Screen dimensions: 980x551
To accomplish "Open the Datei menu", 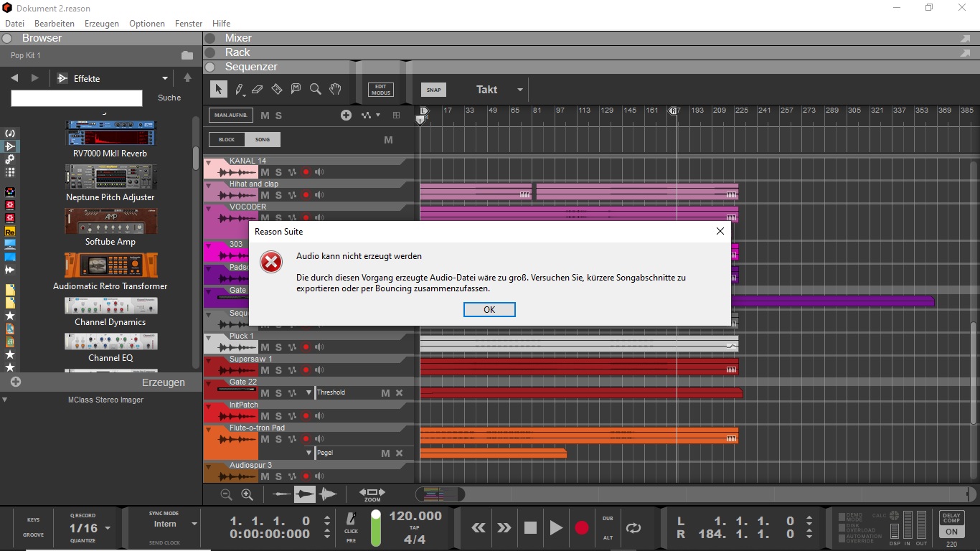I will point(14,24).
